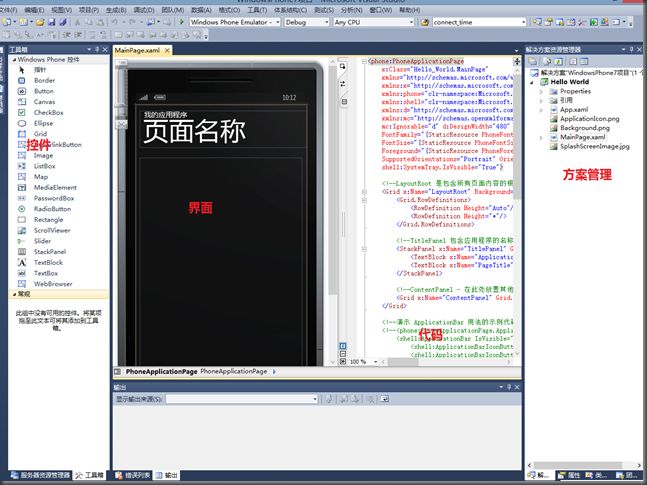
Task: Click the New Project icon
Action: point(7,22)
